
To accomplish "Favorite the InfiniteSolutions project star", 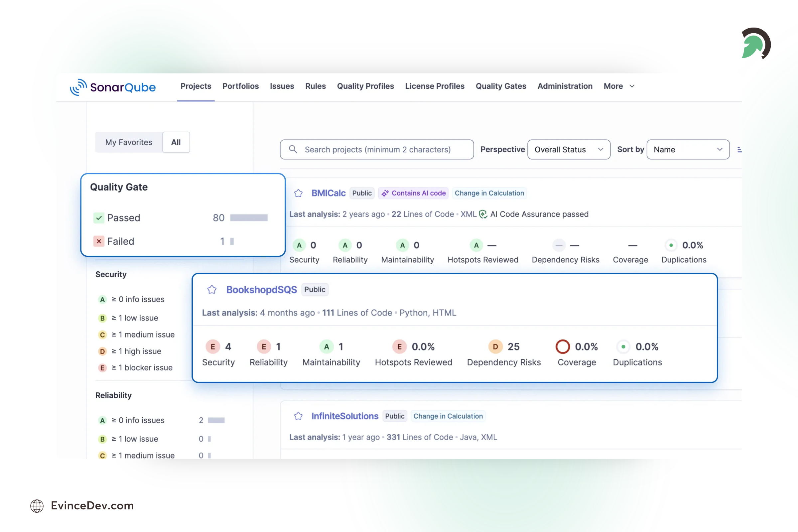I will tap(298, 416).
